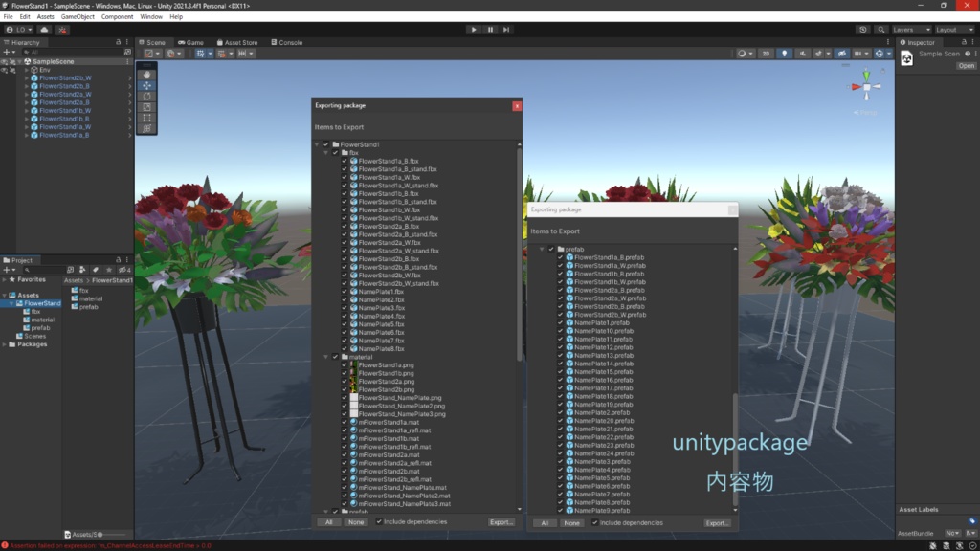This screenshot has width=980, height=551.
Task: Open Project search in new window icon
Action: 70,270
